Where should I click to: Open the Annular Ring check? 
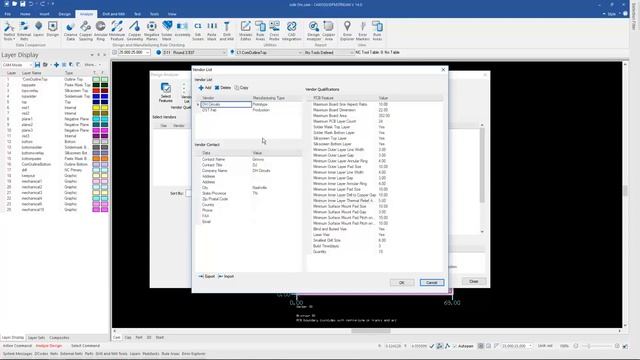tap(101, 31)
